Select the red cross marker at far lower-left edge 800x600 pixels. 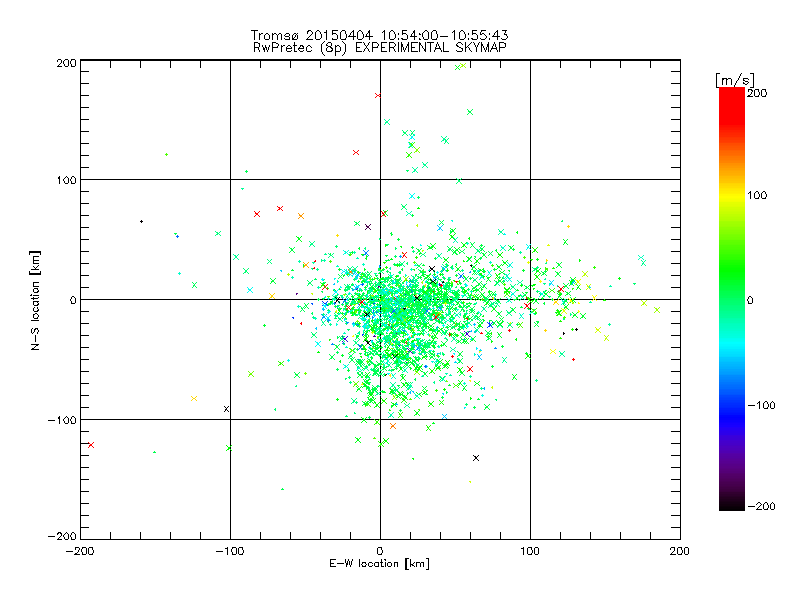(x=91, y=445)
